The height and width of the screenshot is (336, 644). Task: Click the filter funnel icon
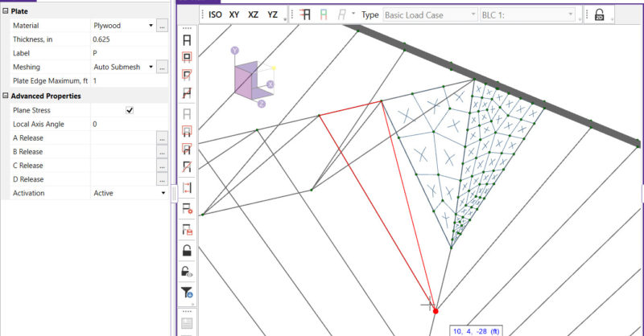[187, 293]
